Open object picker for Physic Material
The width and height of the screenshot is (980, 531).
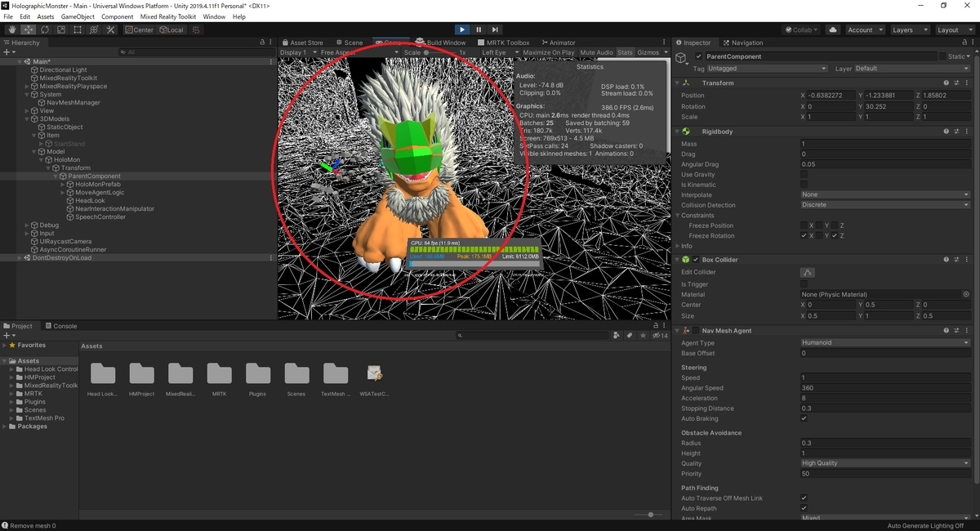pyautogui.click(x=966, y=294)
